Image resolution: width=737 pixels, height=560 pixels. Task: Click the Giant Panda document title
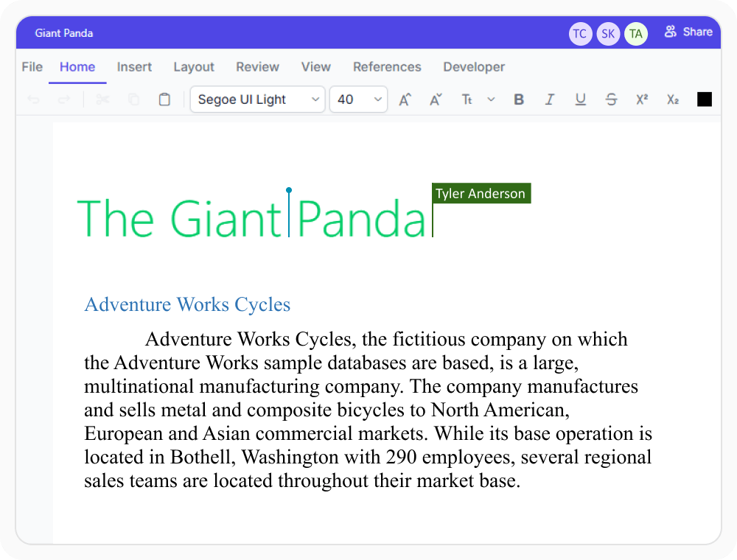[x=64, y=33]
